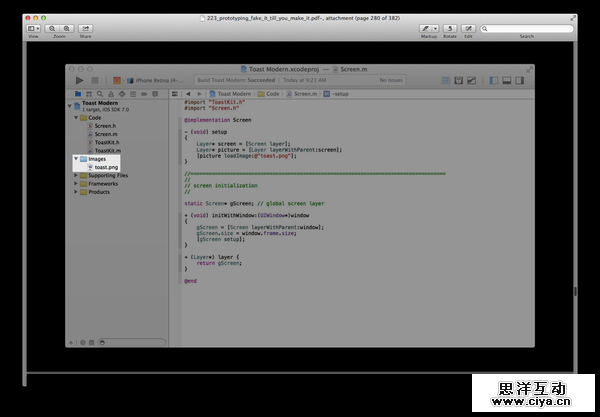Viewport: 600px width, 417px height.
Task: Open Screen.h in the file list
Action: click(x=105, y=126)
